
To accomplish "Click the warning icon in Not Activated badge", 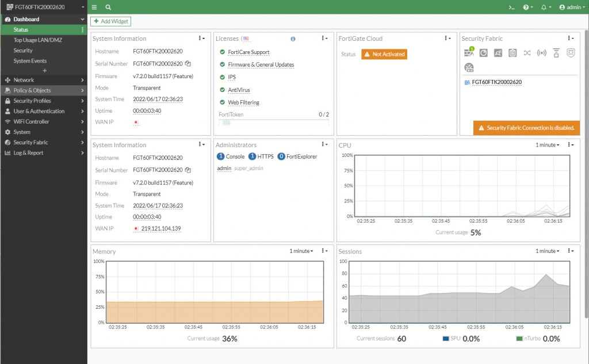I will (x=367, y=54).
